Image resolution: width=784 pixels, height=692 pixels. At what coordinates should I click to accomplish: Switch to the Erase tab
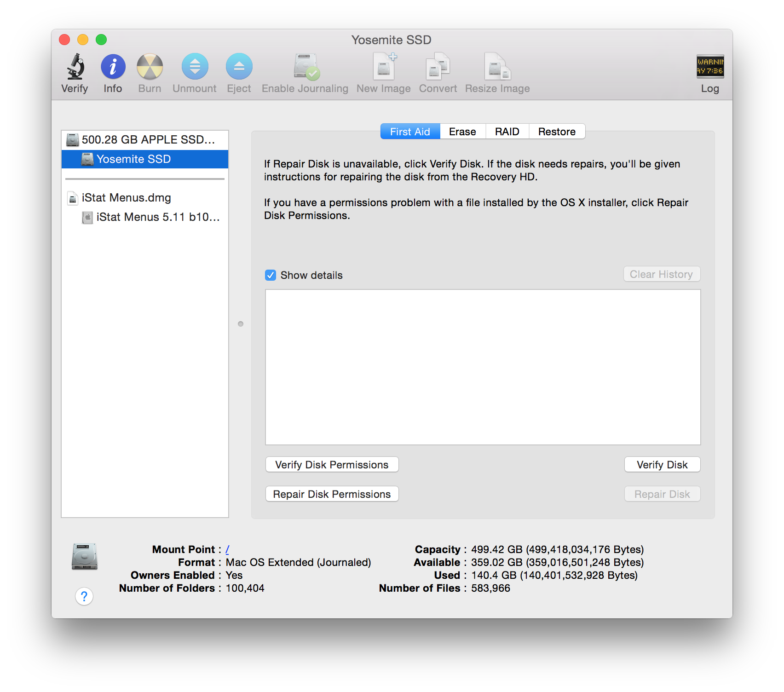(462, 132)
